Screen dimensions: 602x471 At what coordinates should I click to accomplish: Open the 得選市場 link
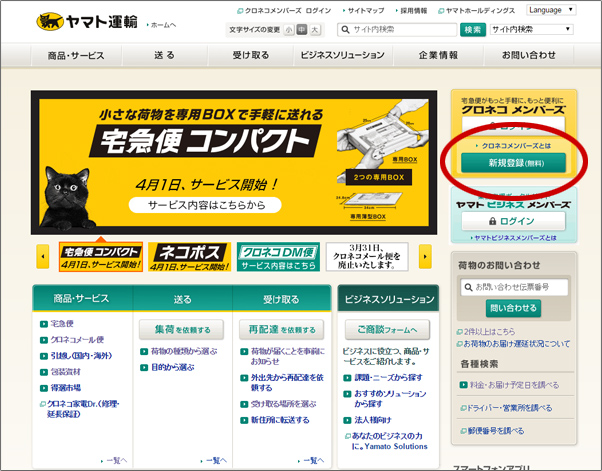(61, 388)
